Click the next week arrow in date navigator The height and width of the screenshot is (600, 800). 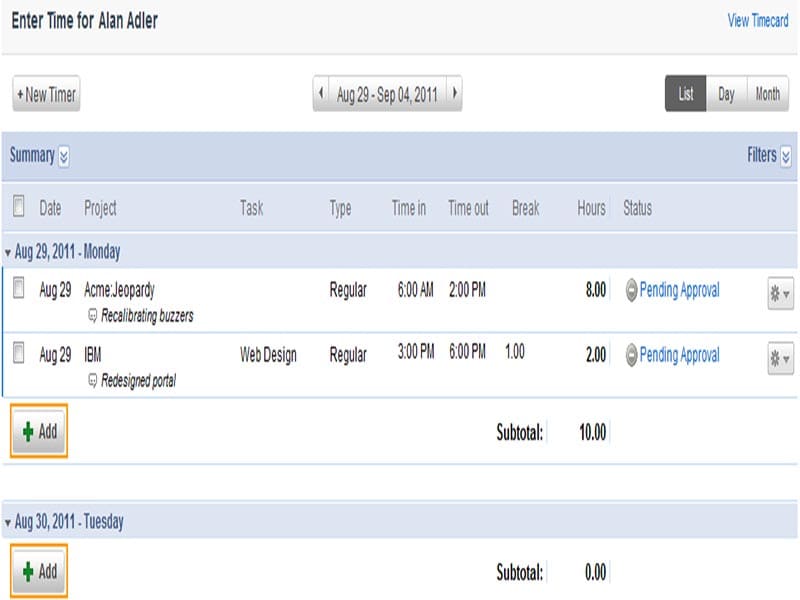454,94
